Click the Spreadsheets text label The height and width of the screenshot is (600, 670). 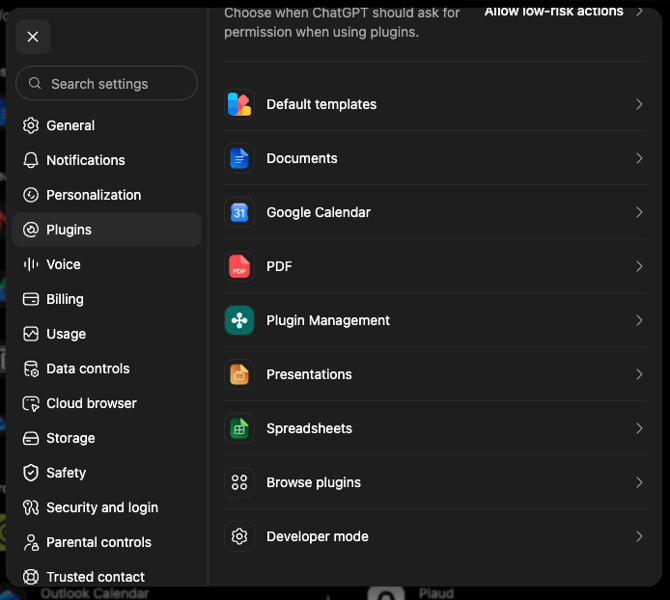pyautogui.click(x=309, y=428)
